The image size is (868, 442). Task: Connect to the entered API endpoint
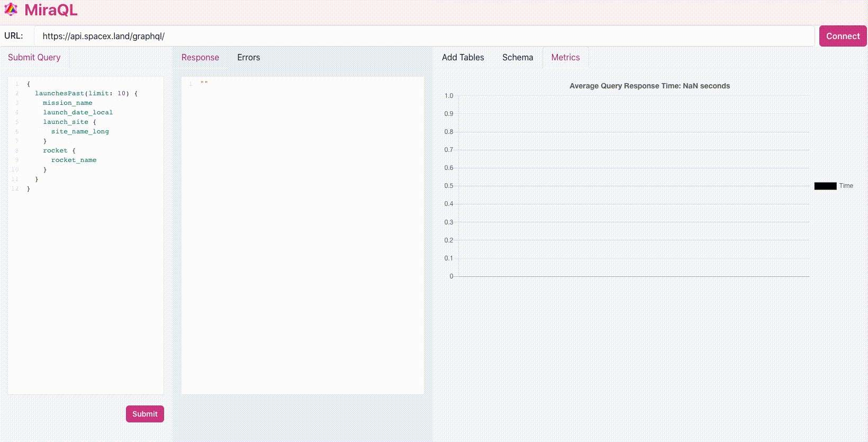pyautogui.click(x=843, y=36)
